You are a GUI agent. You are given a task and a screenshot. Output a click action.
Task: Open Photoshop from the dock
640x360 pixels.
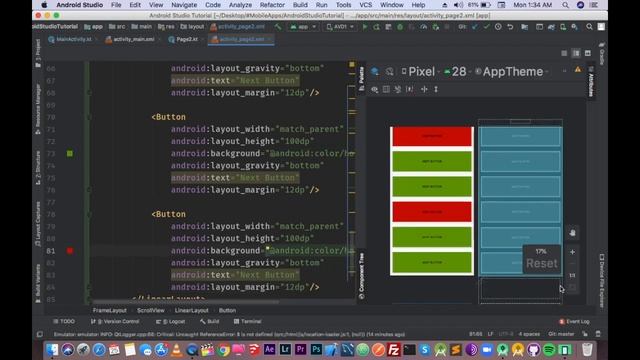click(316, 350)
